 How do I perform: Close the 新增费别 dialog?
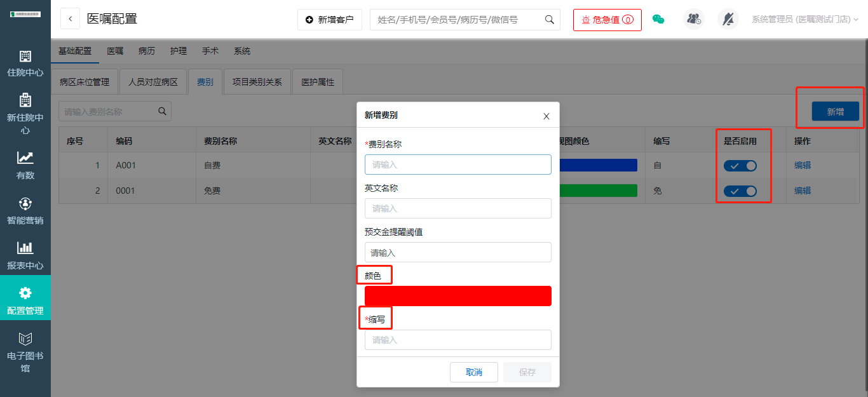pyautogui.click(x=546, y=116)
